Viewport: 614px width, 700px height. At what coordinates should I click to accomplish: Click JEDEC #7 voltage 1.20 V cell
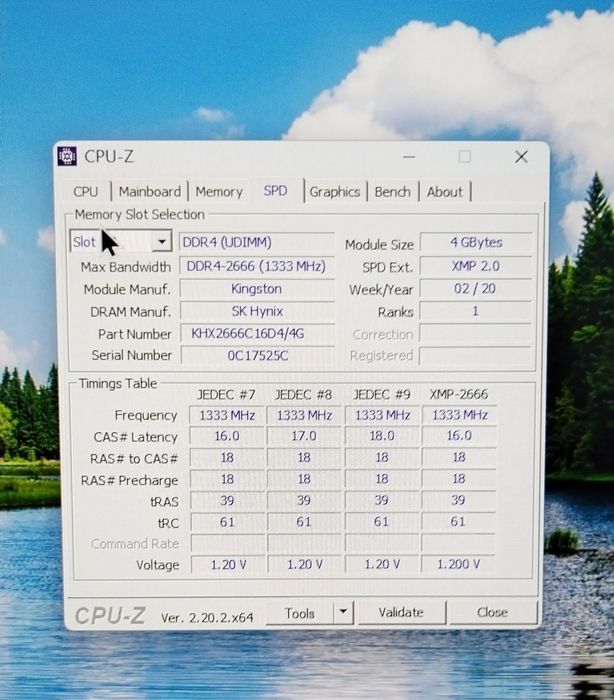[x=228, y=565]
